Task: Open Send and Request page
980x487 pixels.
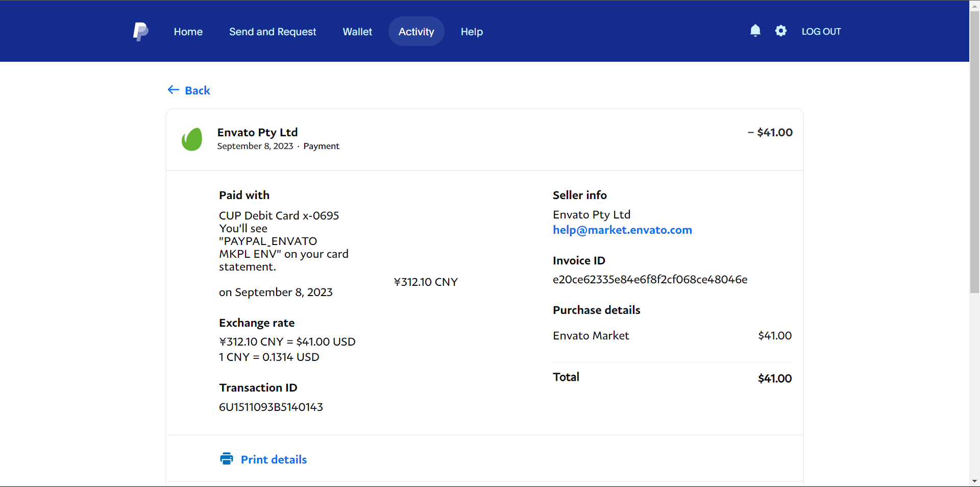Action: point(273,32)
